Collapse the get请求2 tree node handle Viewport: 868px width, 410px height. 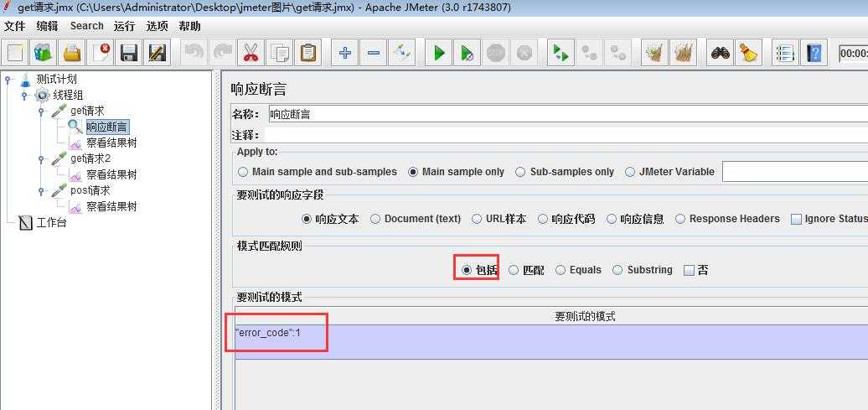point(41,159)
